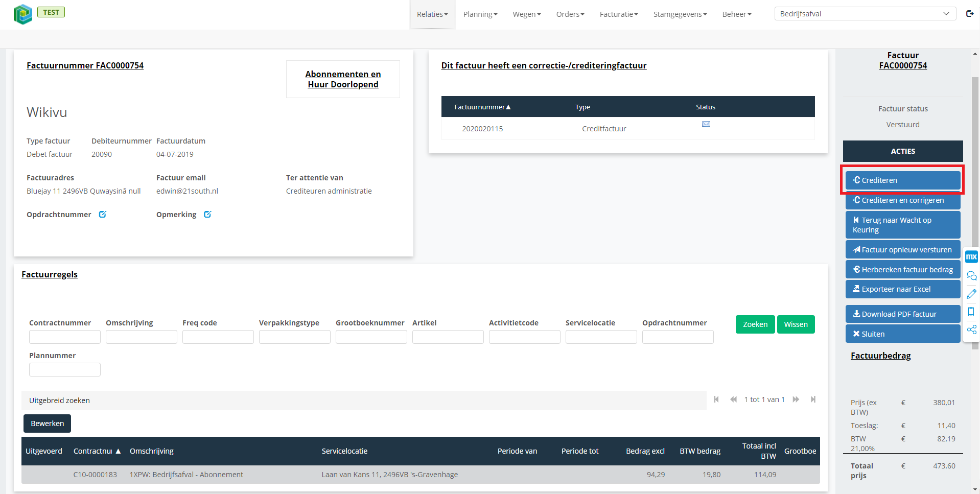The width and height of the screenshot is (980, 494).
Task: Click the Omschrijving search field
Action: pyautogui.click(x=142, y=337)
